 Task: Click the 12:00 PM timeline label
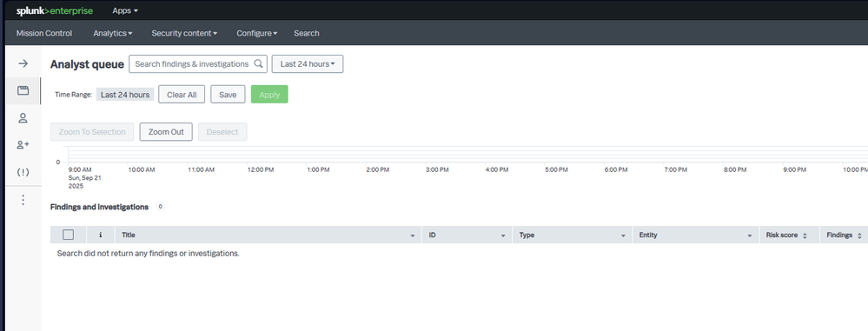260,170
